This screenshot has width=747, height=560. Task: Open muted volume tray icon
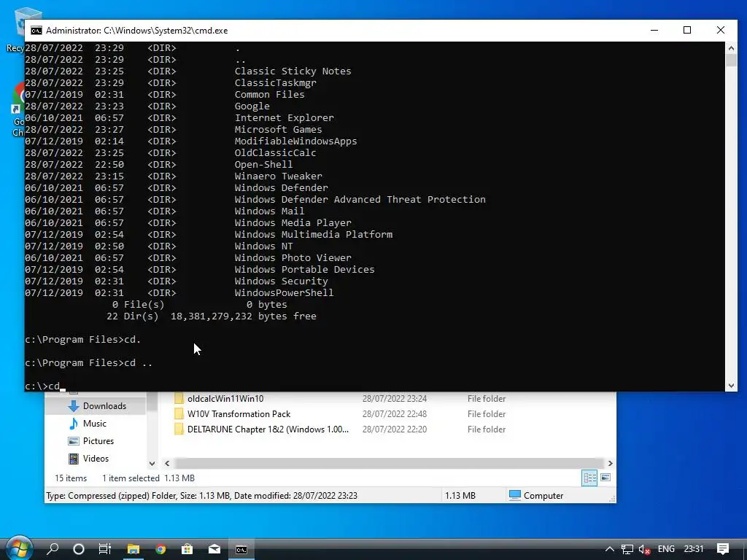(x=645, y=549)
